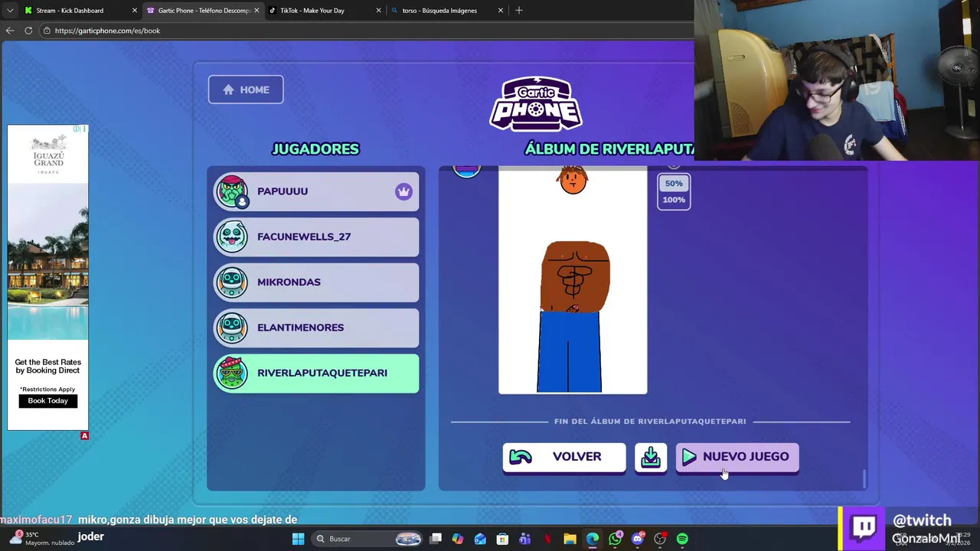Expand the tab list dropdown arrow
Viewport: 980px width, 551px height.
[9, 11]
